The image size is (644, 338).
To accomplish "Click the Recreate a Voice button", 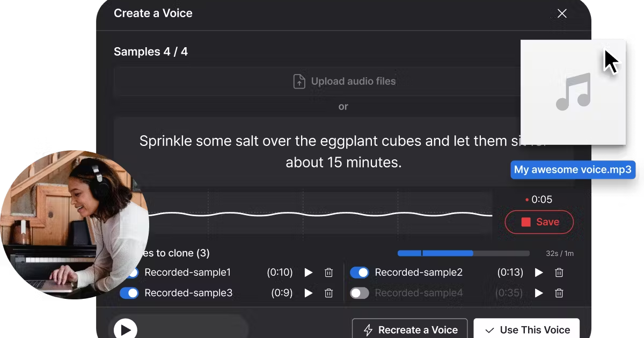I will 410,329.
